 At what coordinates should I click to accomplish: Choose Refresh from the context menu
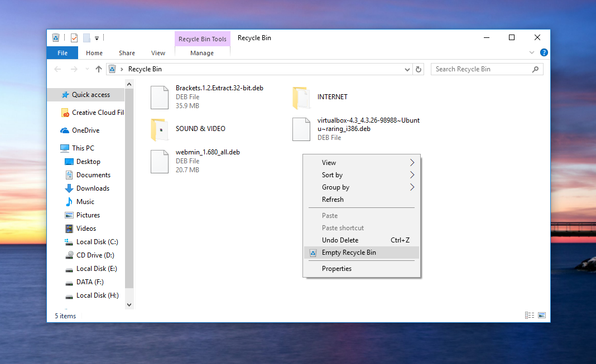(362, 199)
